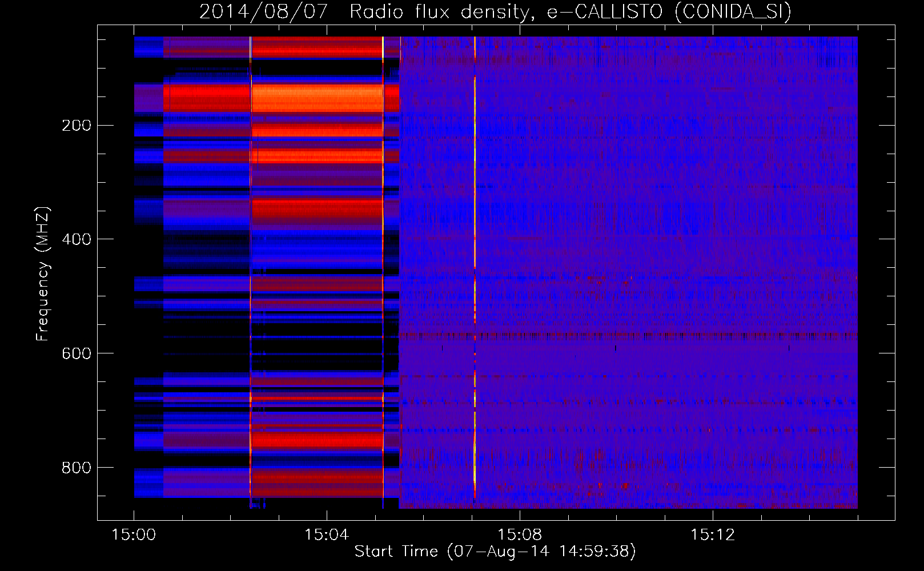The image size is (924, 571).
Task: Click the bright yellow vertical burst near 15:07
Action: (x=475, y=267)
